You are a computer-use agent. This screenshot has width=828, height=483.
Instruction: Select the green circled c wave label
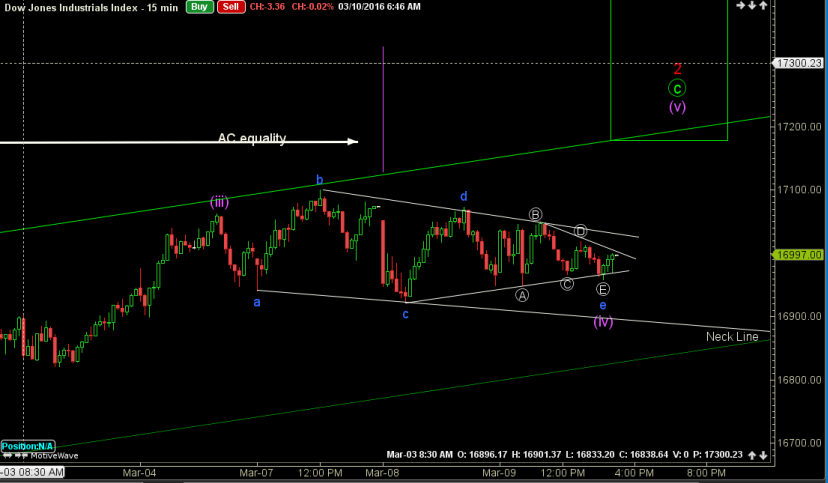point(677,88)
